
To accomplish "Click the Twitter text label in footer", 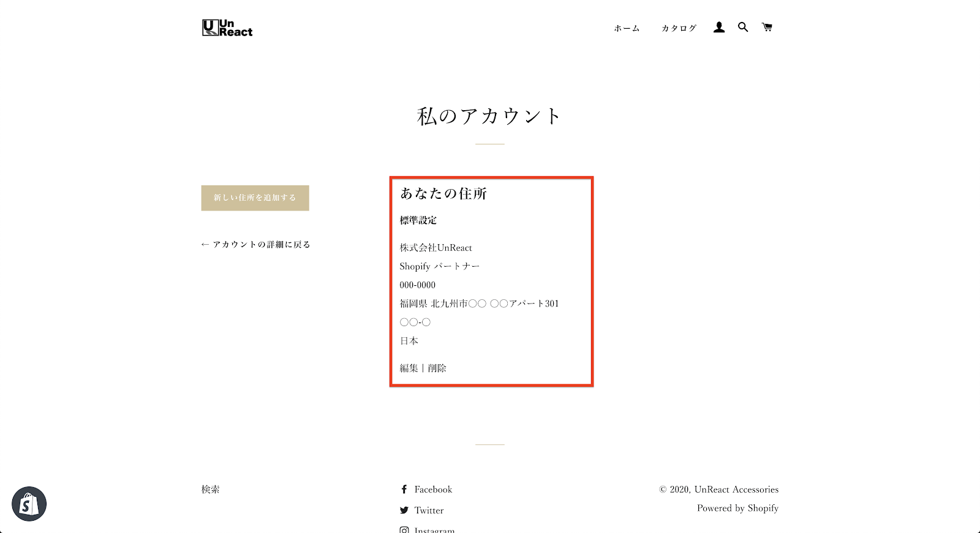I will coord(429,510).
